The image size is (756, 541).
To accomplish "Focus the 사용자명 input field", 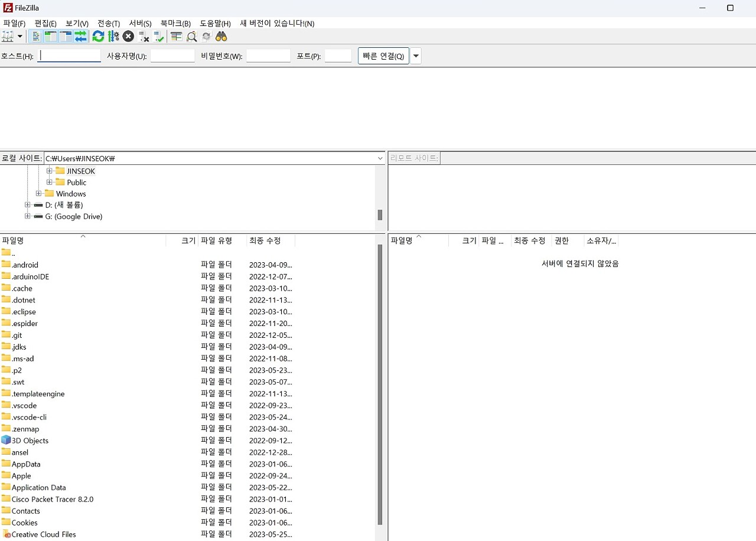I will (x=172, y=56).
